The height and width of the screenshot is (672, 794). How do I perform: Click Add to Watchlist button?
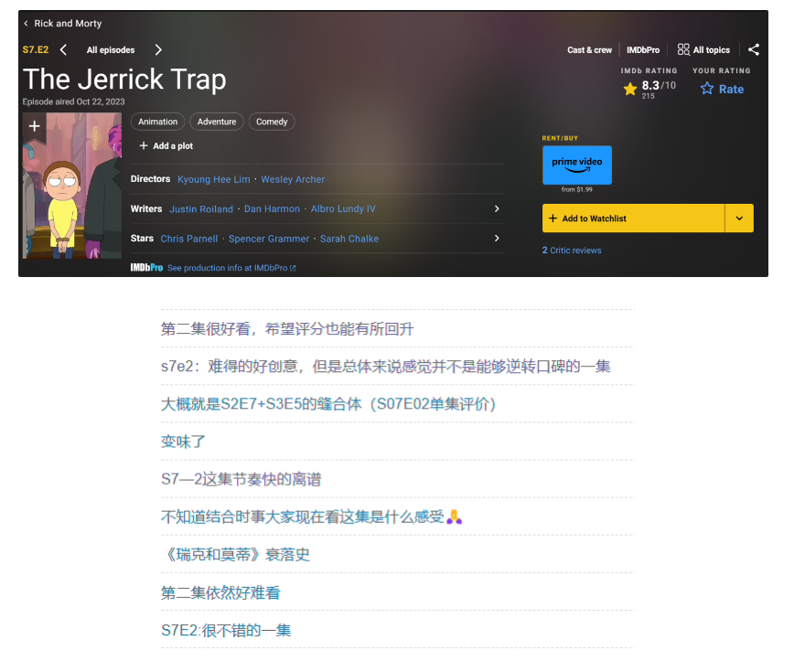[633, 219]
